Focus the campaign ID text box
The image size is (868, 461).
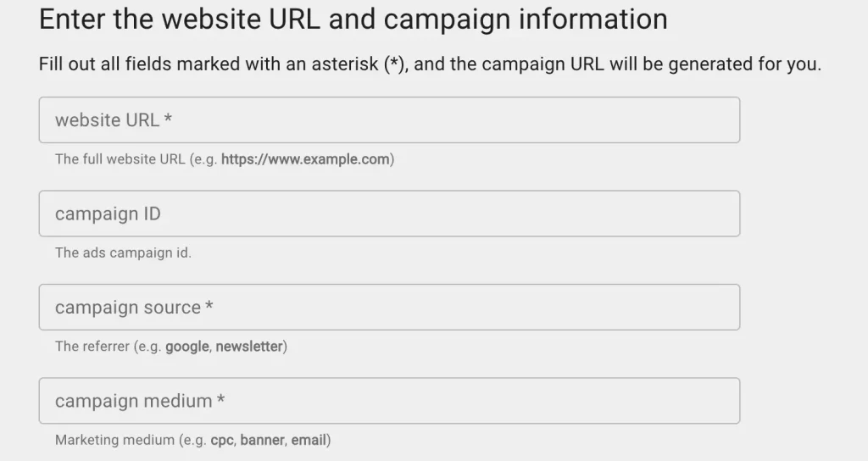click(x=389, y=214)
